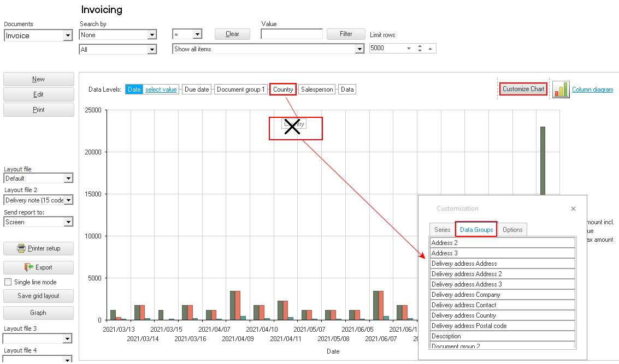Open the Layout file 3 dropdown
The image size is (619, 364).
[68, 339]
